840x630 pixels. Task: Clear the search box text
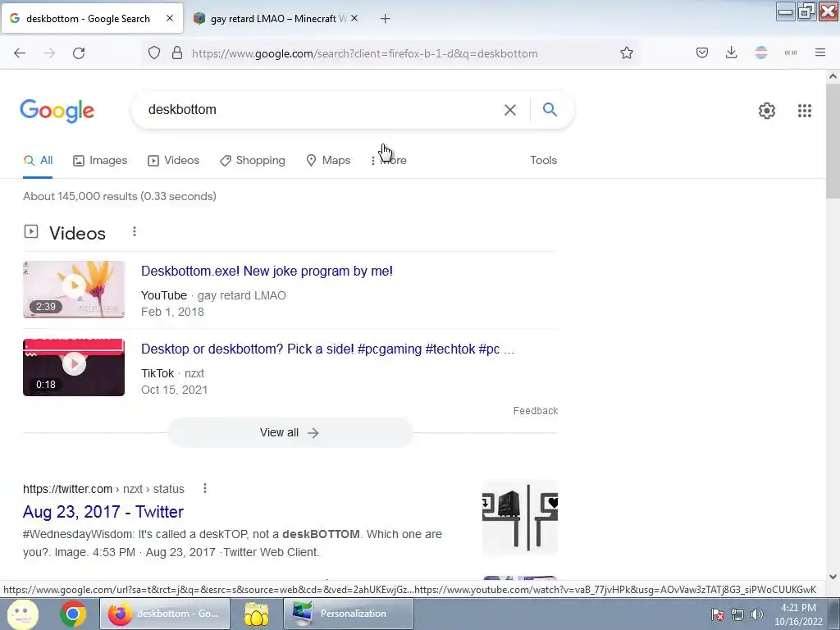pyautogui.click(x=510, y=110)
